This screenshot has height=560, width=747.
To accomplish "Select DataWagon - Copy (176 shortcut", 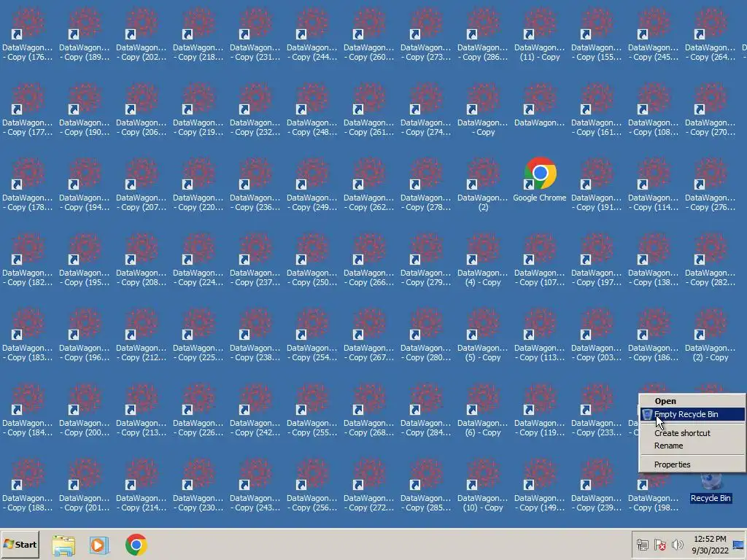I will pyautogui.click(x=28, y=34).
